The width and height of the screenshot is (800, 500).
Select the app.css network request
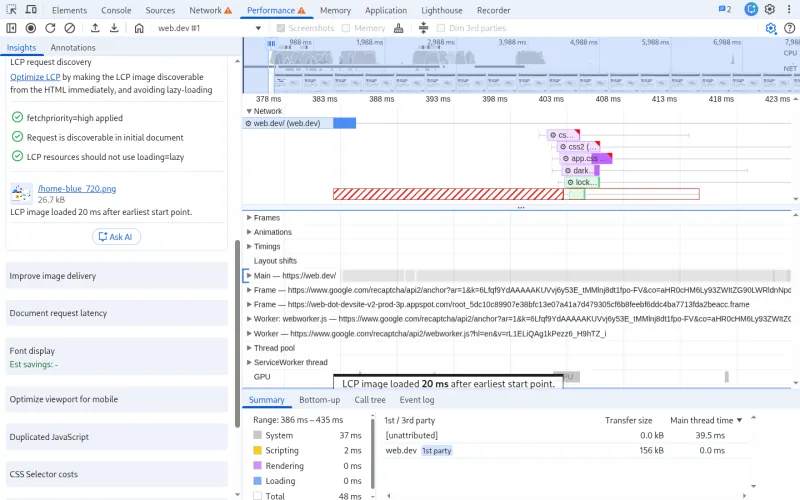click(x=585, y=158)
